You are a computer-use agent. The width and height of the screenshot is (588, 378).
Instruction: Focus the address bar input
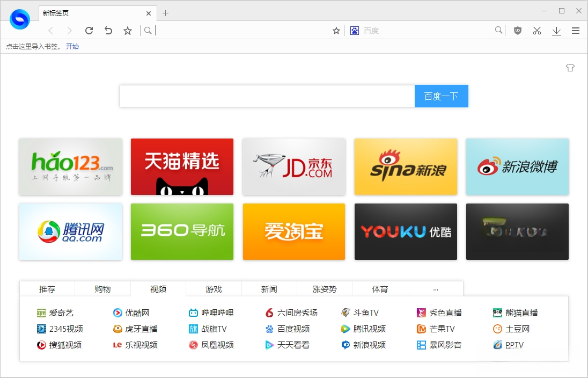[x=243, y=31]
